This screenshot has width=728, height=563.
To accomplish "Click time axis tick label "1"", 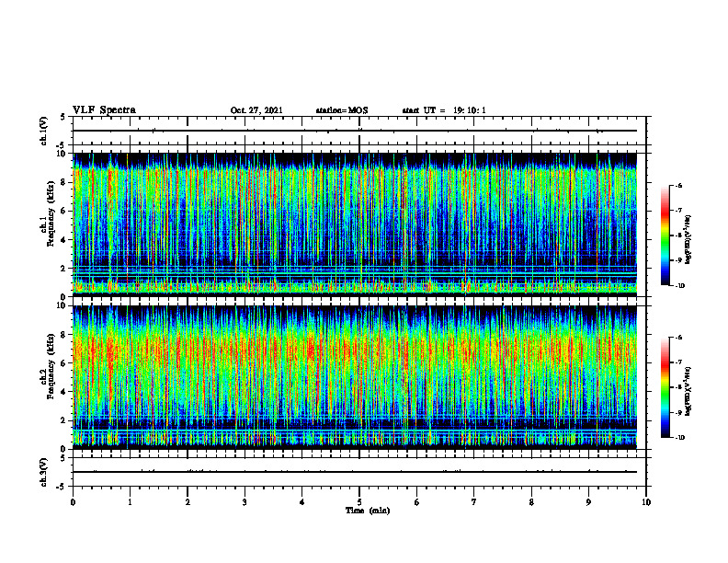I will point(130,502).
